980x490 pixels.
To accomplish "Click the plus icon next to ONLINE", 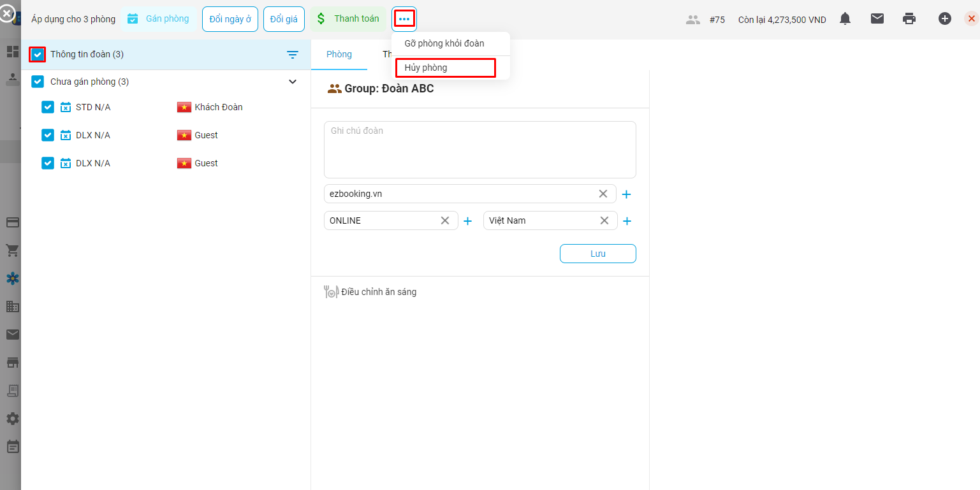I will pyautogui.click(x=467, y=221).
